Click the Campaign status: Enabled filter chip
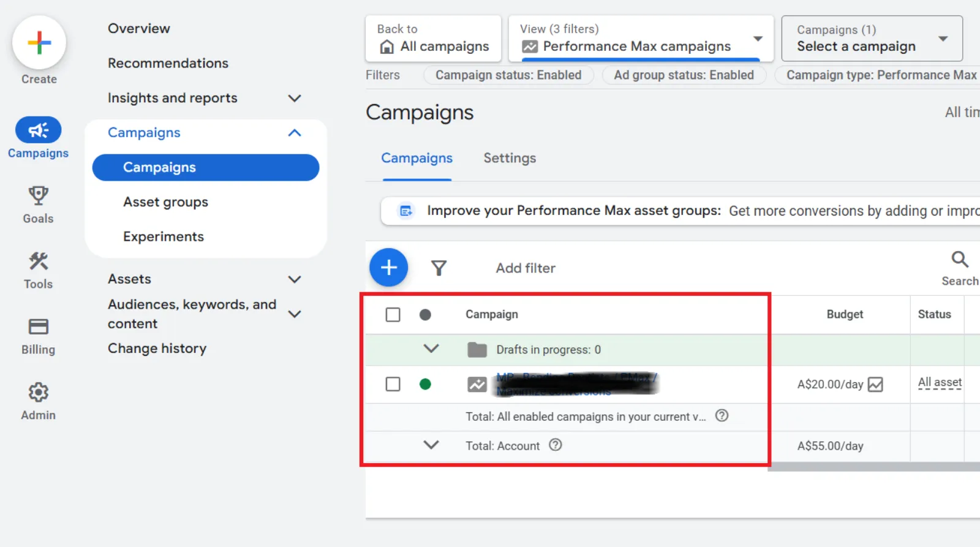 [508, 75]
